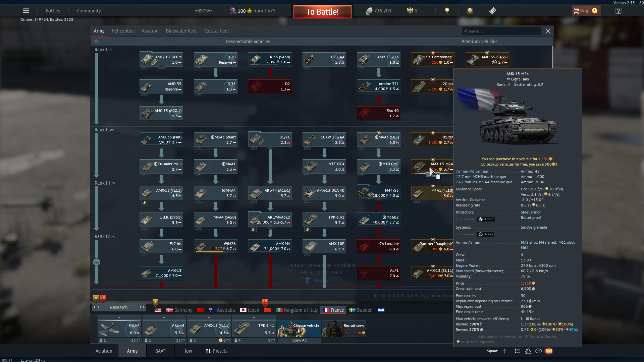
Task: Click the Armor viewing button
Action: pyautogui.click(x=486, y=219)
